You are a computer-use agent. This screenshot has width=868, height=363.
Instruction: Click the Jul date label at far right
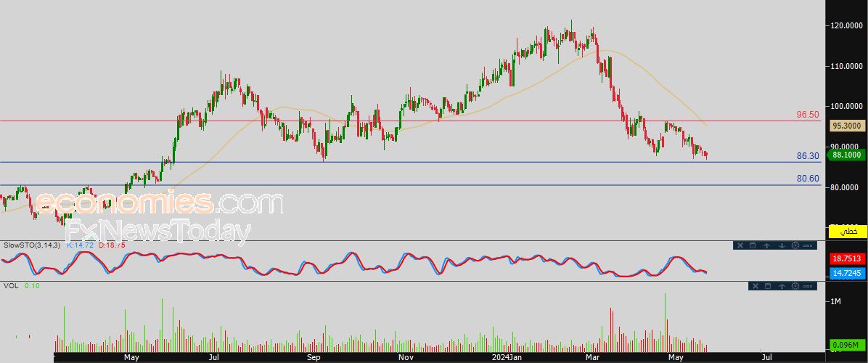click(767, 357)
